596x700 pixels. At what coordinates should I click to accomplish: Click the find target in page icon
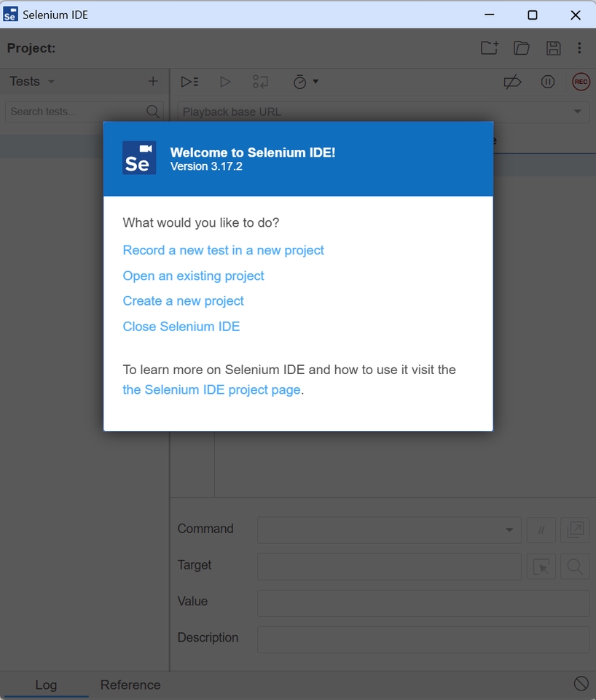coord(575,567)
